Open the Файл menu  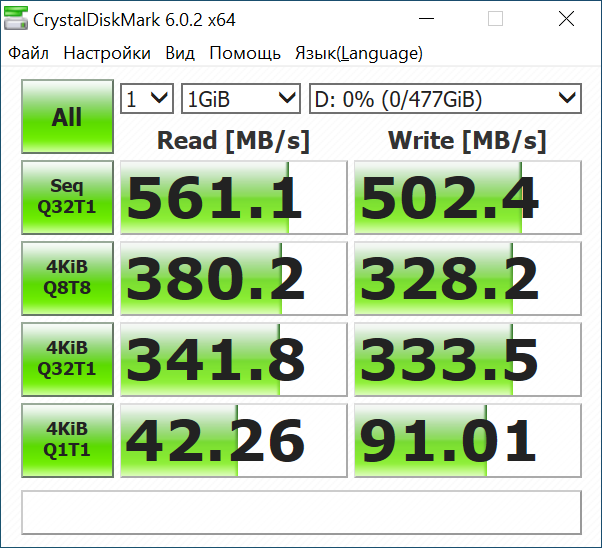coord(28,53)
